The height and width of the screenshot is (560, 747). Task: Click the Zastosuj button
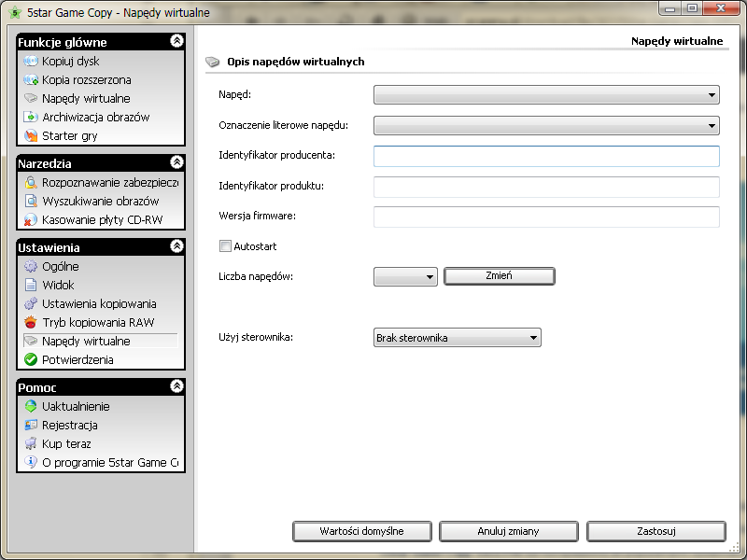(656, 531)
